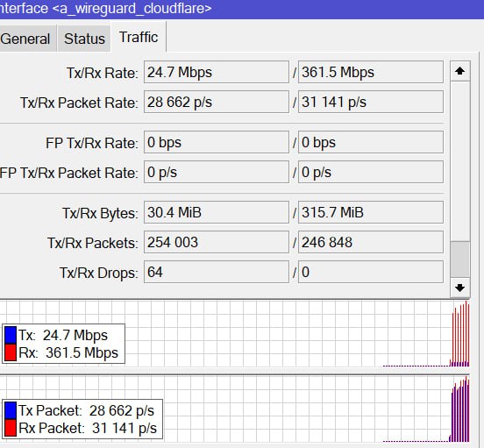Screen dimensions: 484x448
Task: Click the 'Tx/Rx Packets:' label
Action: [93, 243]
